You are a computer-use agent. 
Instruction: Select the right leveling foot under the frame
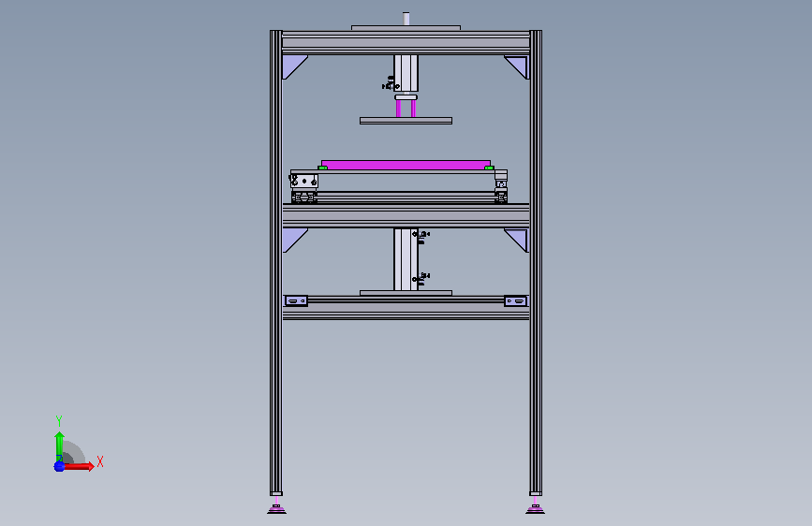pyautogui.click(x=535, y=509)
